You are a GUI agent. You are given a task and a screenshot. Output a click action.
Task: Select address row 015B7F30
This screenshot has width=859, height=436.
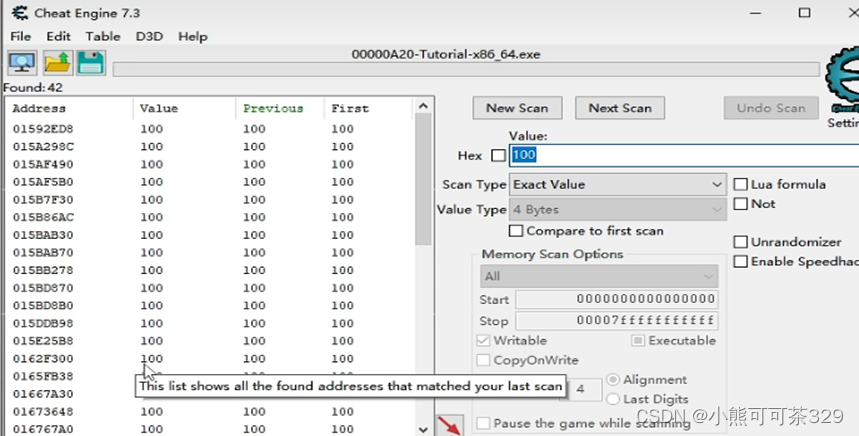[210, 199]
